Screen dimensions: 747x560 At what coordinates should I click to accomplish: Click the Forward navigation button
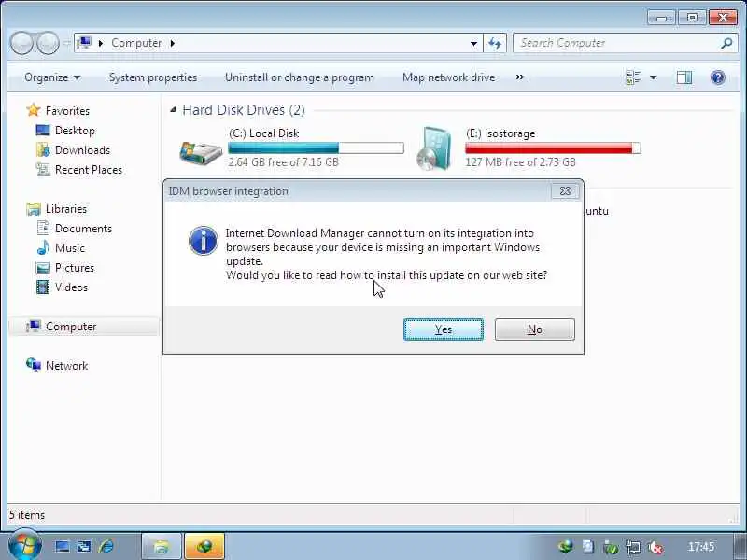[x=48, y=43]
